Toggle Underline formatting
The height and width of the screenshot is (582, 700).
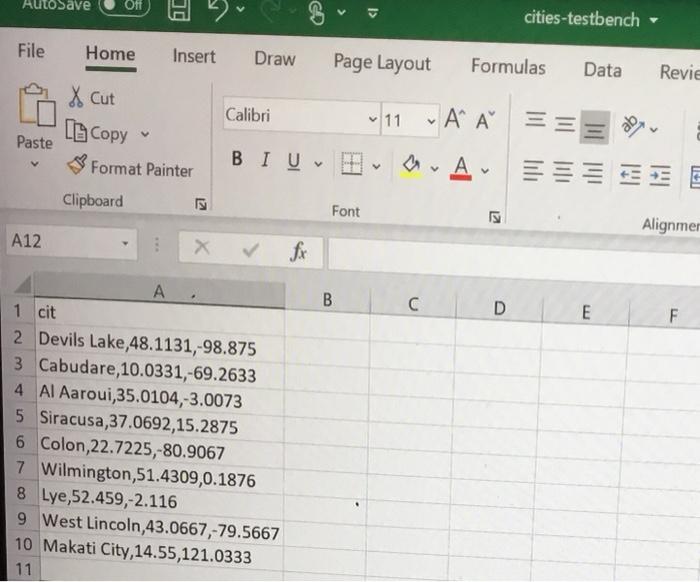pyautogui.click(x=293, y=162)
